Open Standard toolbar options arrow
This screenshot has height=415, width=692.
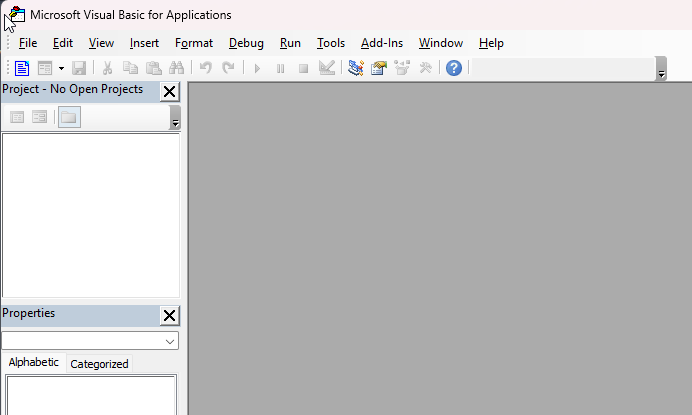(x=661, y=69)
